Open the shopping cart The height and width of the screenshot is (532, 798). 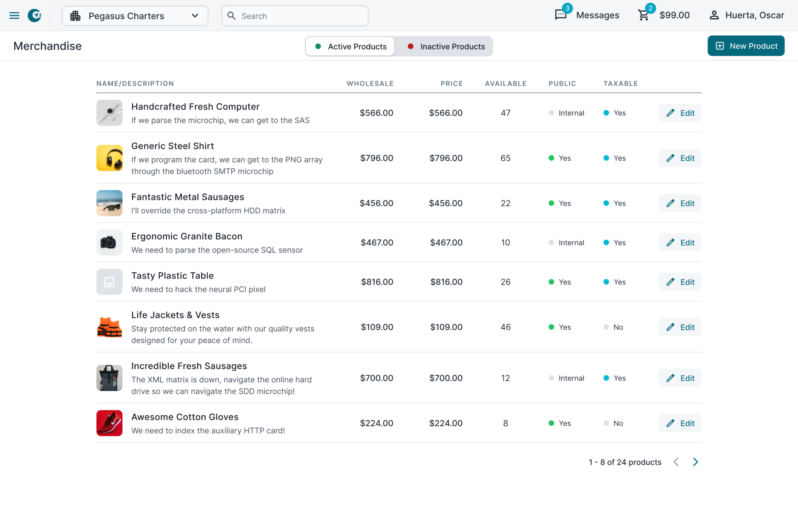coord(643,15)
